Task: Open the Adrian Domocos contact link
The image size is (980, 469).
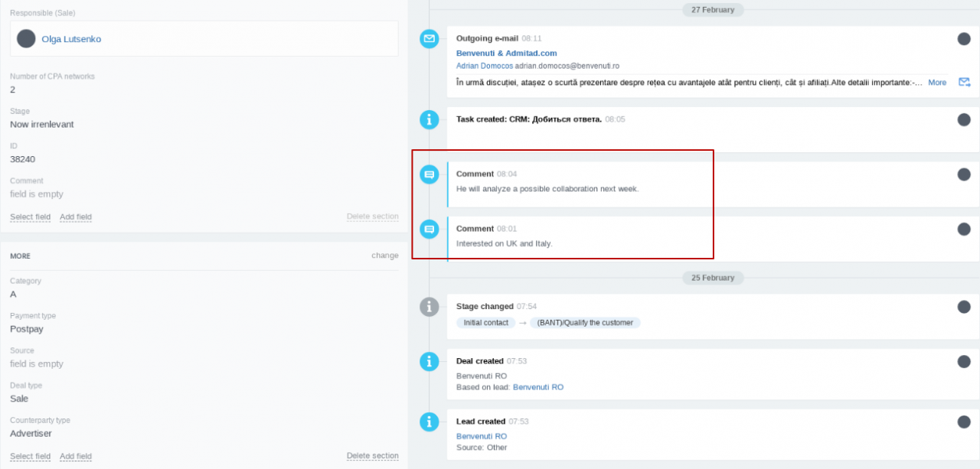Action: [485, 66]
